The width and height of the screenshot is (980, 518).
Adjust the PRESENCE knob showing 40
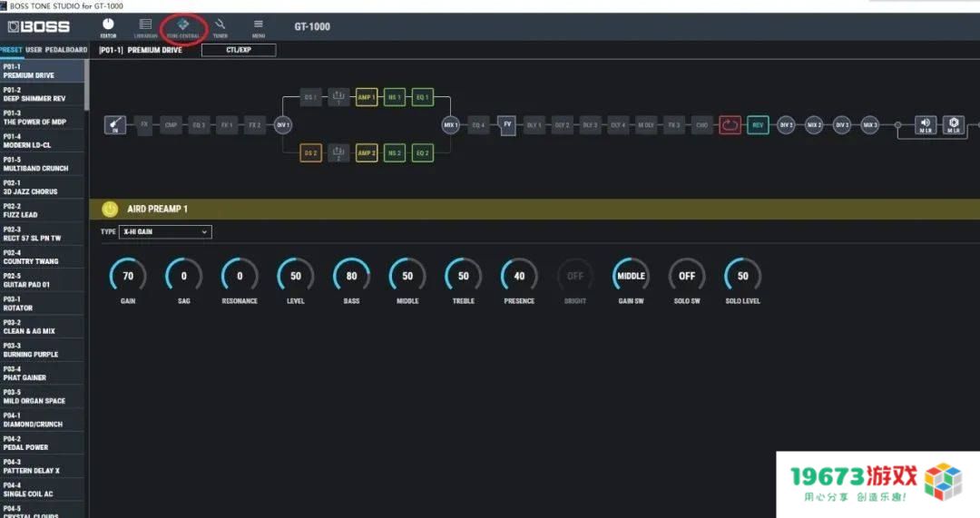(x=519, y=276)
